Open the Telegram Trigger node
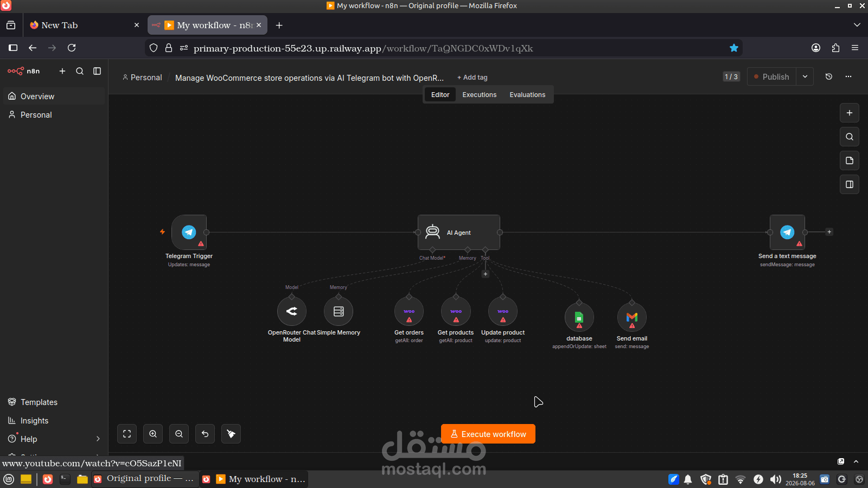The height and width of the screenshot is (488, 868). coord(189,232)
